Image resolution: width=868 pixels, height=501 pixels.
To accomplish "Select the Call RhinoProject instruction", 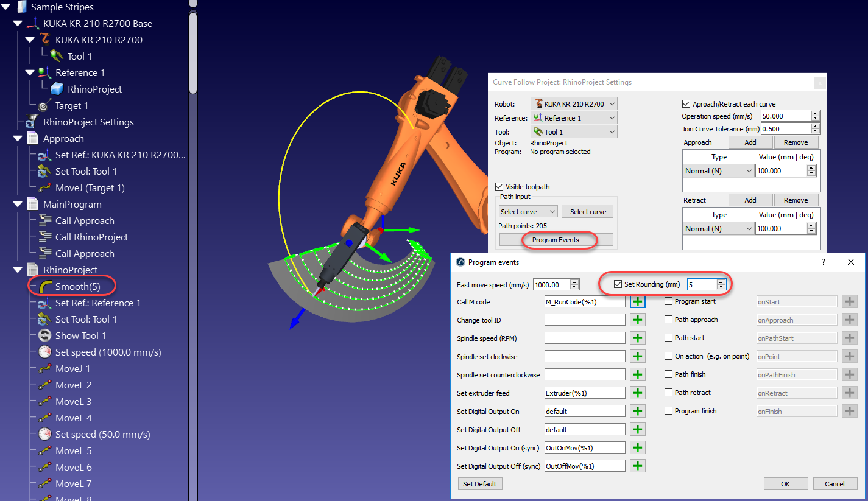I will click(91, 237).
